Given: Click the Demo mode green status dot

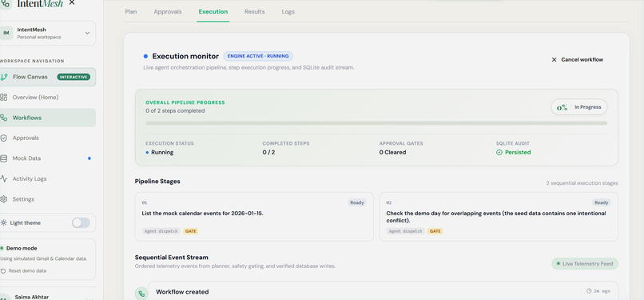Looking at the screenshot, I should (x=2, y=248).
